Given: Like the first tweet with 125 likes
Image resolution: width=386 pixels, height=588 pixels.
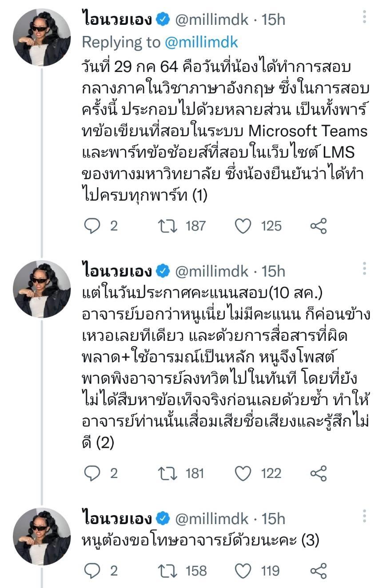Looking at the screenshot, I should 243,226.
